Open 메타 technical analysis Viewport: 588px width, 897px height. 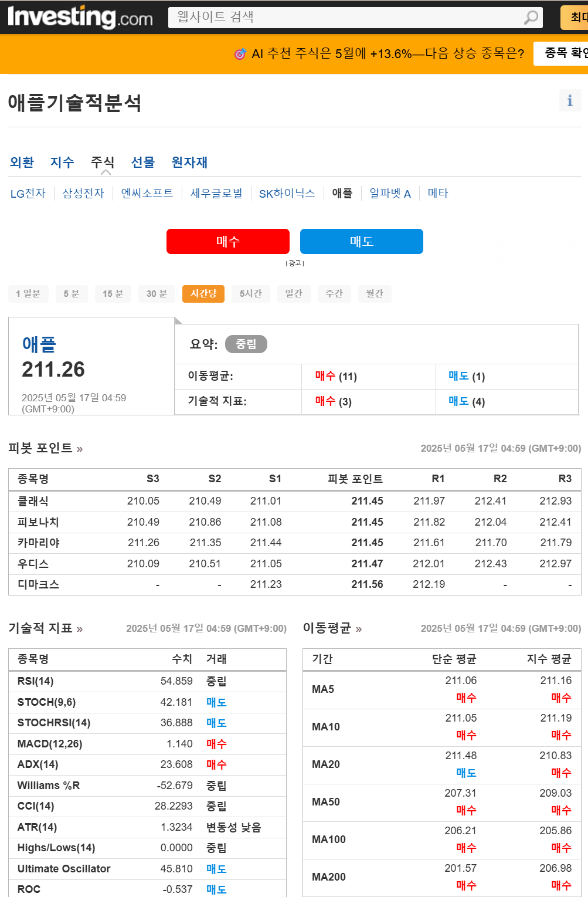[x=438, y=193]
